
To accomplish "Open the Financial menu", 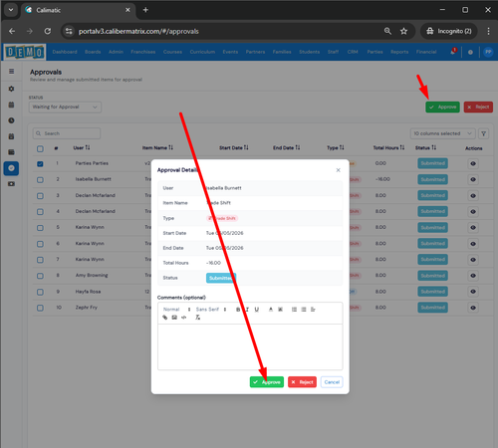I will point(426,52).
